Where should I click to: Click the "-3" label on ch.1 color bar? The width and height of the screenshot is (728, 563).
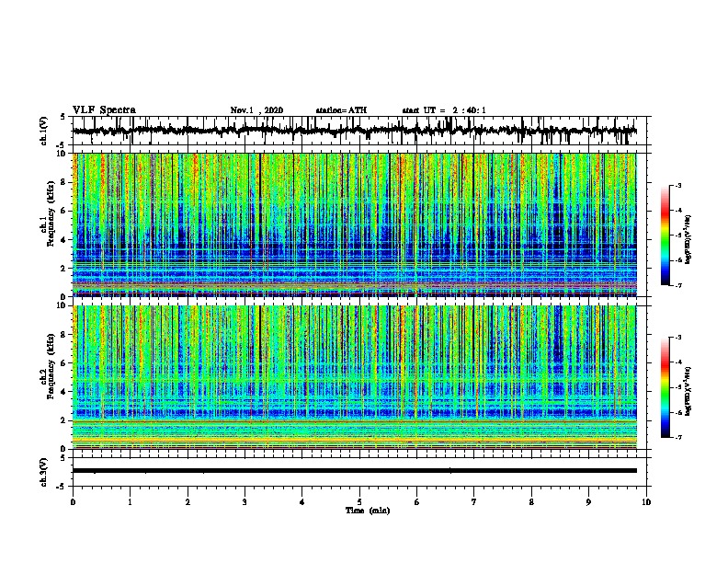tap(678, 186)
